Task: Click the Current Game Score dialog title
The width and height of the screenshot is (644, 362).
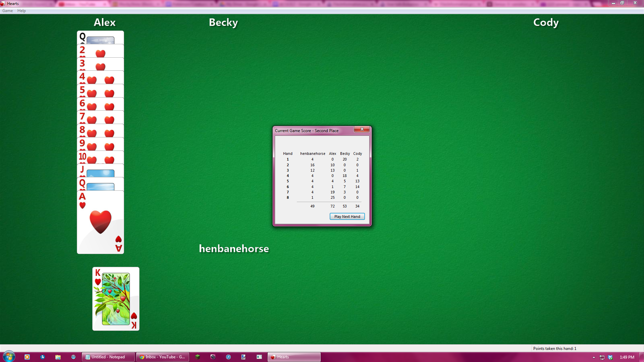Action: pyautogui.click(x=307, y=131)
